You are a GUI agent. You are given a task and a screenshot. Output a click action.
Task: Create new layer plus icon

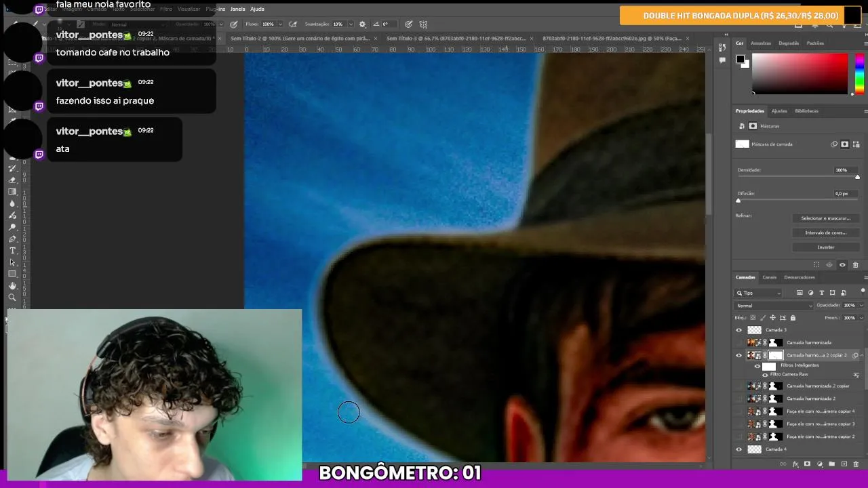click(x=844, y=464)
